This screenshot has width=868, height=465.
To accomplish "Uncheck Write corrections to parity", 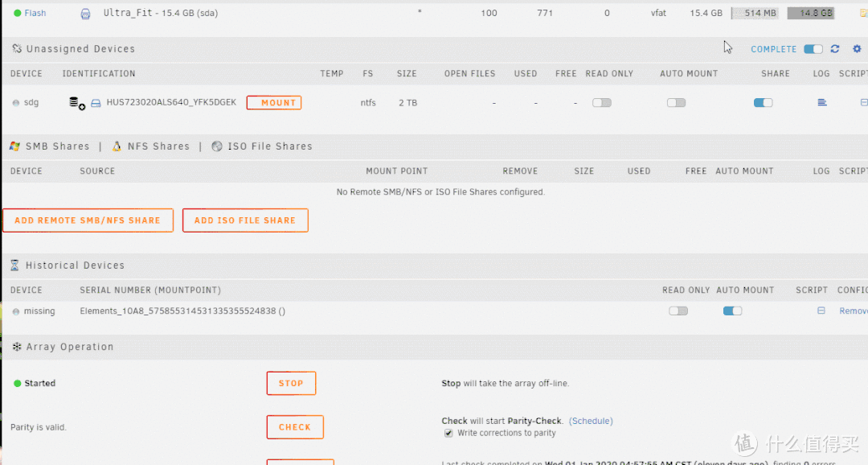I will click(448, 433).
